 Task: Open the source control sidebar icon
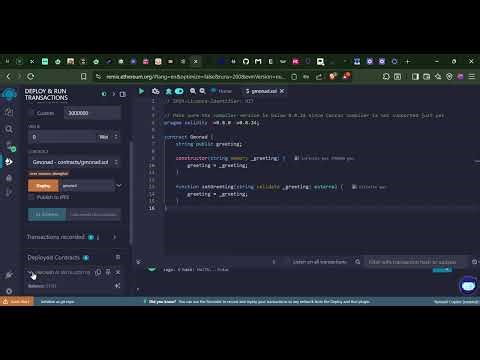[9, 192]
